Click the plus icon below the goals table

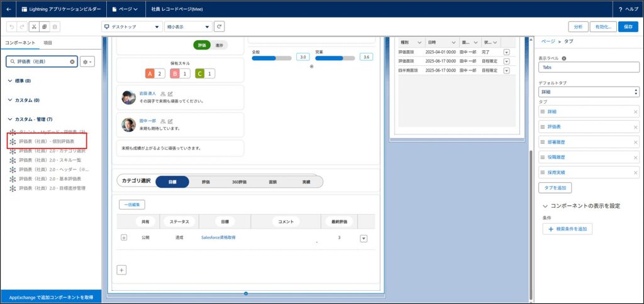[x=122, y=269]
